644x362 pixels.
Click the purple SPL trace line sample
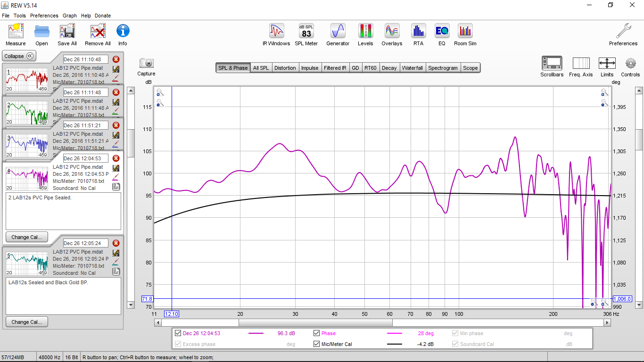click(256, 333)
